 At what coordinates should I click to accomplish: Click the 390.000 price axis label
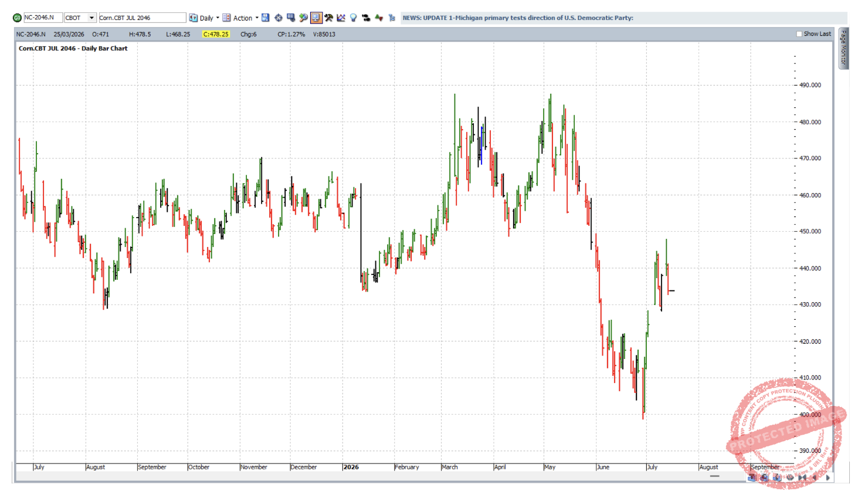point(810,451)
